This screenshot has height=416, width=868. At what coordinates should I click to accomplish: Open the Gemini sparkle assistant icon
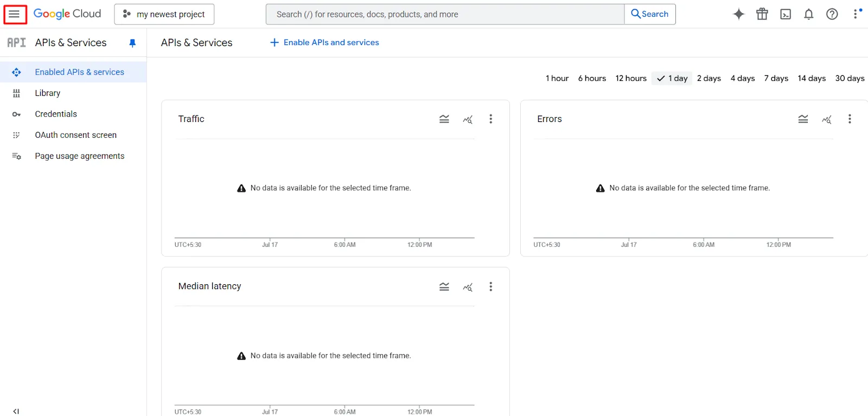tap(738, 14)
